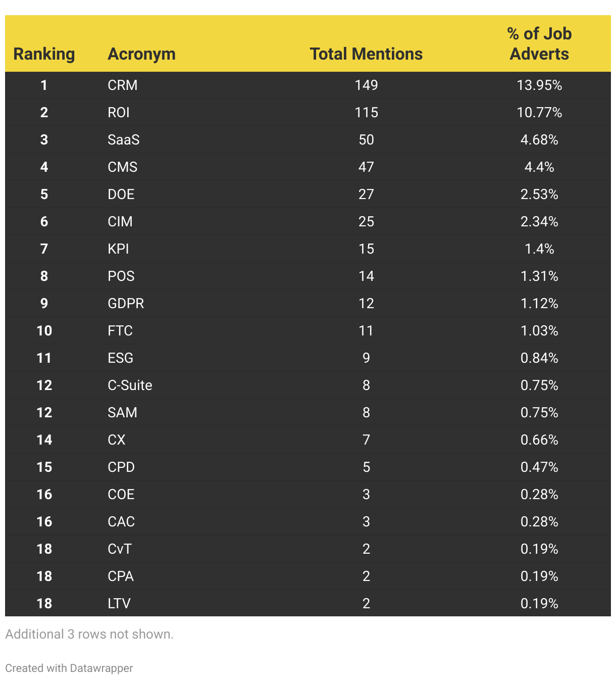616x680 pixels.
Task: Click the ROI acronym cell
Action: tap(119, 112)
